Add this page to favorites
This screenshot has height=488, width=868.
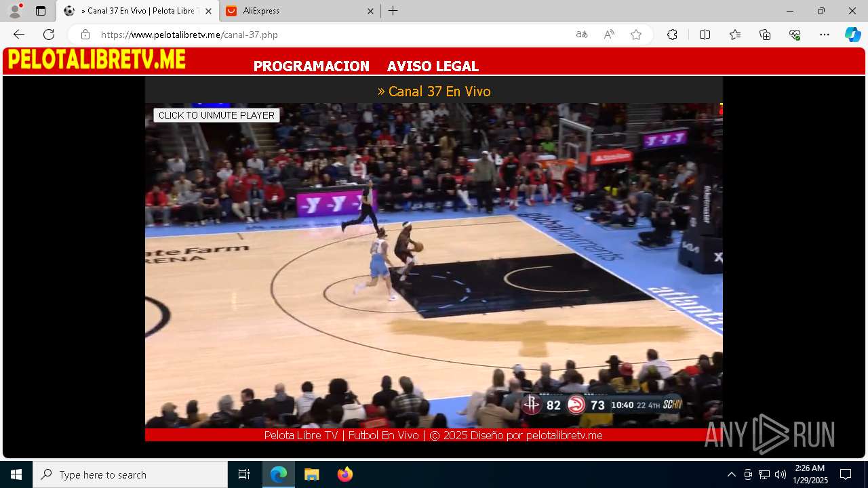[x=636, y=35]
